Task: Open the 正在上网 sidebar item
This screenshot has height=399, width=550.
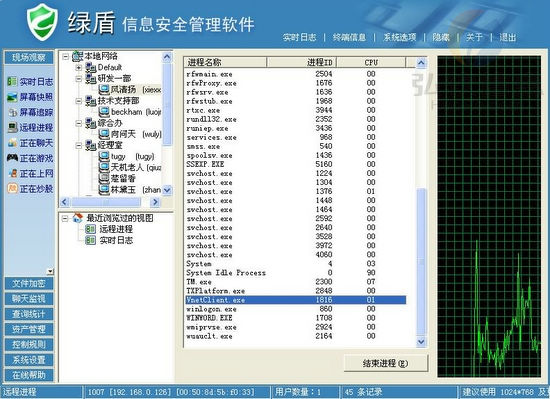Action: tap(30, 174)
